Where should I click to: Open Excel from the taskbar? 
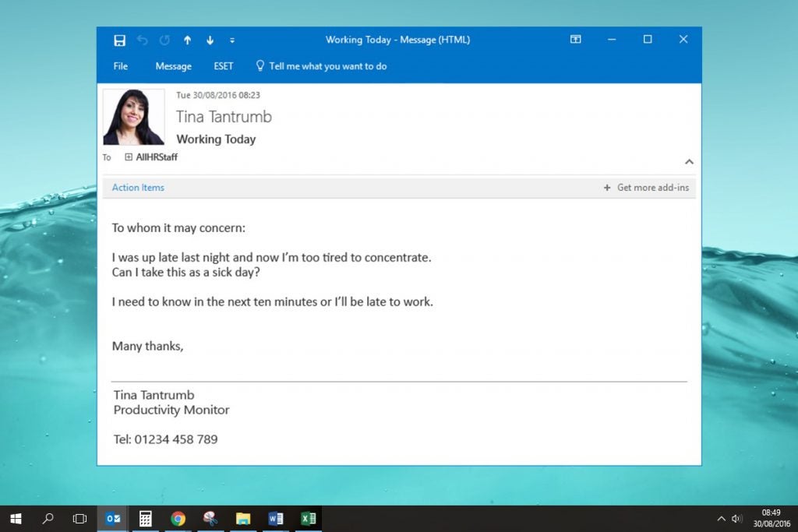[x=309, y=519]
